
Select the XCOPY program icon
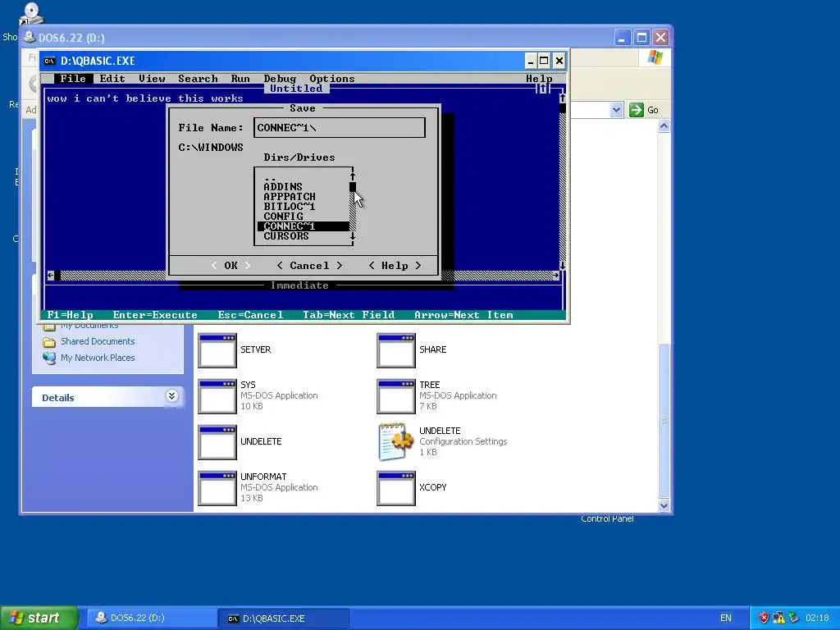pos(396,489)
